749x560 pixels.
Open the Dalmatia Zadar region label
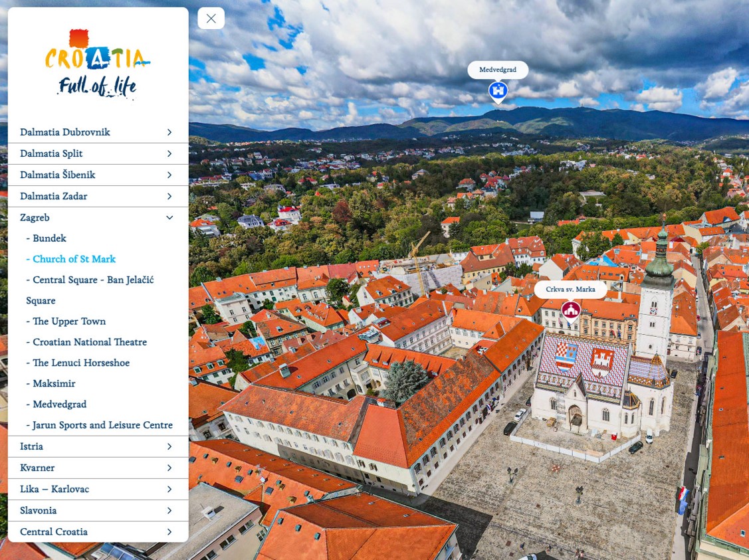tap(53, 196)
